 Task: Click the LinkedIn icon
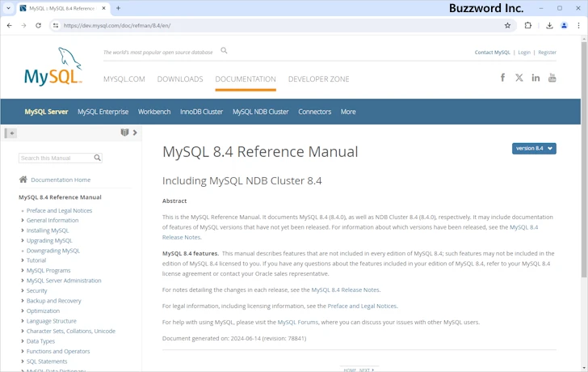tap(535, 78)
